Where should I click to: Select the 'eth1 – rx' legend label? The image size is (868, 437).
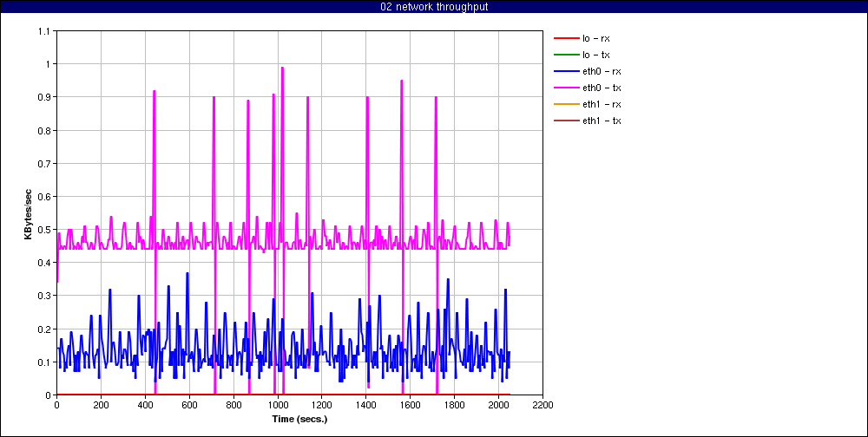click(602, 104)
